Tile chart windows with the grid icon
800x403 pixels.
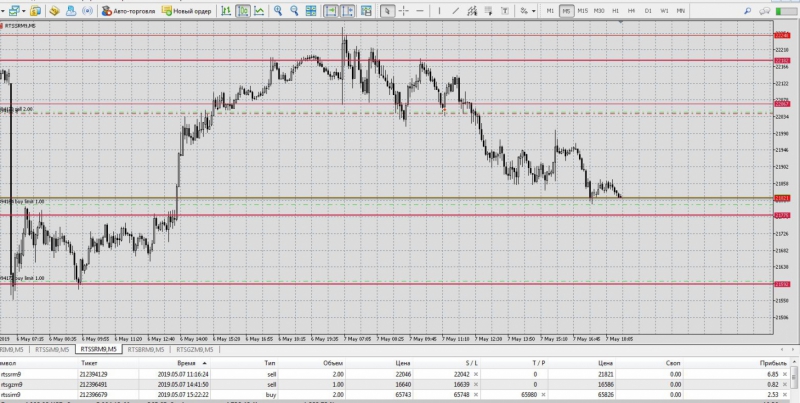[x=312, y=11]
